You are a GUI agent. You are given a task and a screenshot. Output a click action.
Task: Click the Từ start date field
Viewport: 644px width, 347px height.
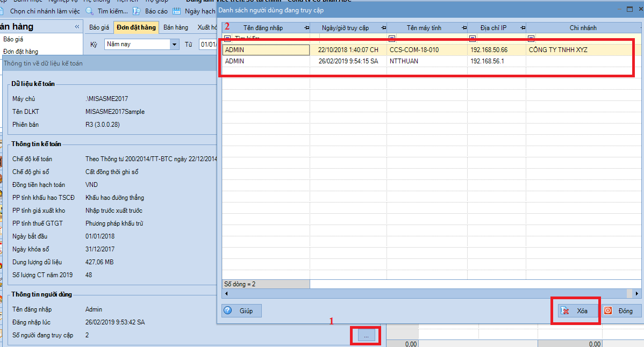[x=208, y=44]
